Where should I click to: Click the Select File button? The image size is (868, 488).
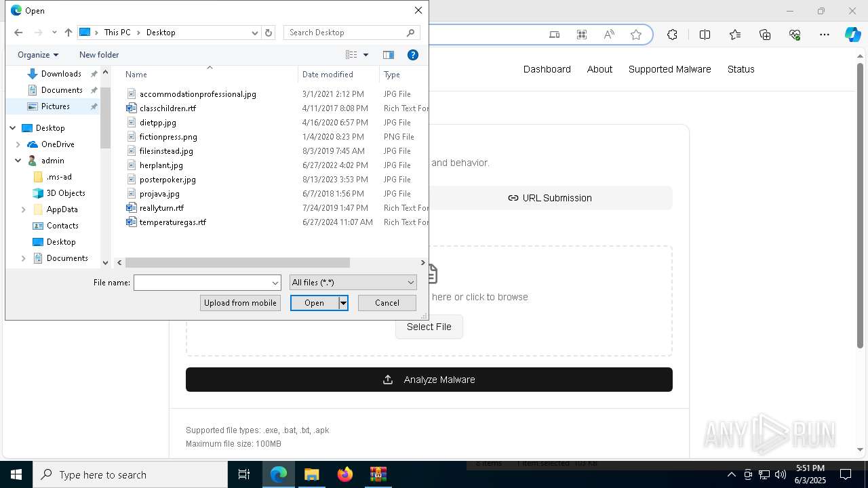429,327
